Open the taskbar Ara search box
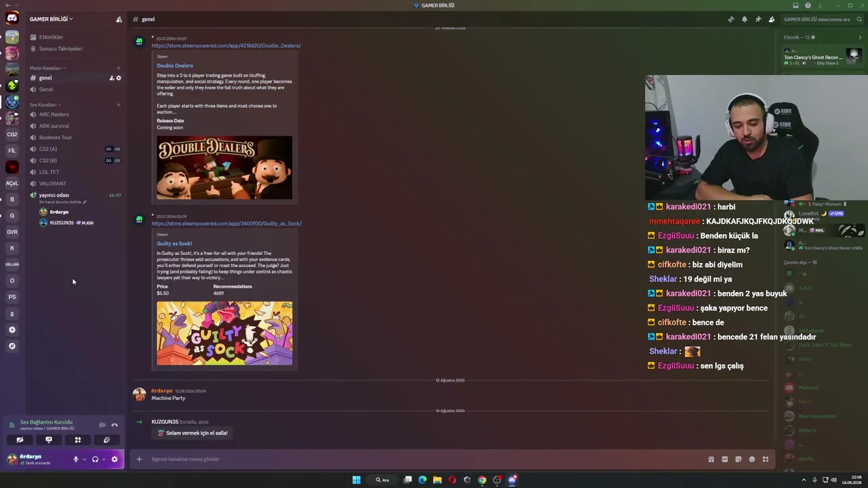Viewport: 868px width, 488px height. pos(382,480)
